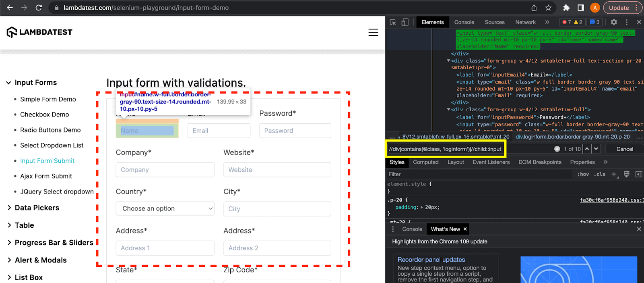Open Console tab in the drawer
This screenshot has height=283, width=644.
pyautogui.click(x=412, y=229)
